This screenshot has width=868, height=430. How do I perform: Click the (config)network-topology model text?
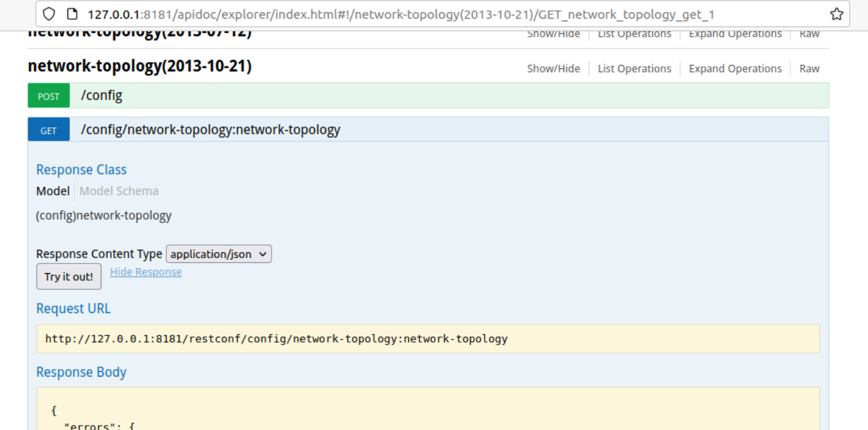(x=104, y=215)
